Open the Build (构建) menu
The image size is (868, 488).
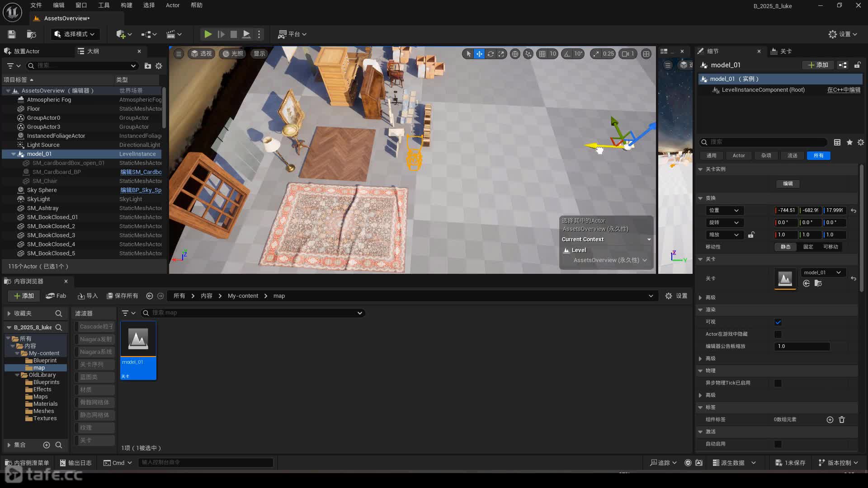[x=127, y=5]
